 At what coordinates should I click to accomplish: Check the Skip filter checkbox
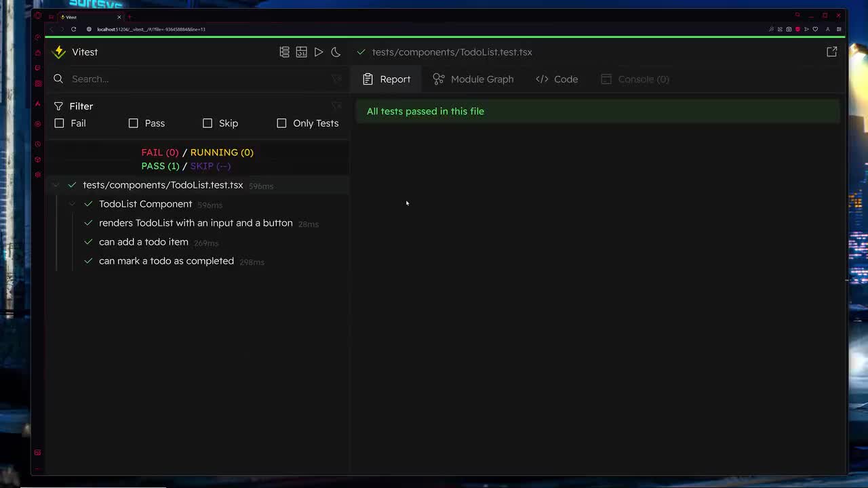[x=208, y=123]
